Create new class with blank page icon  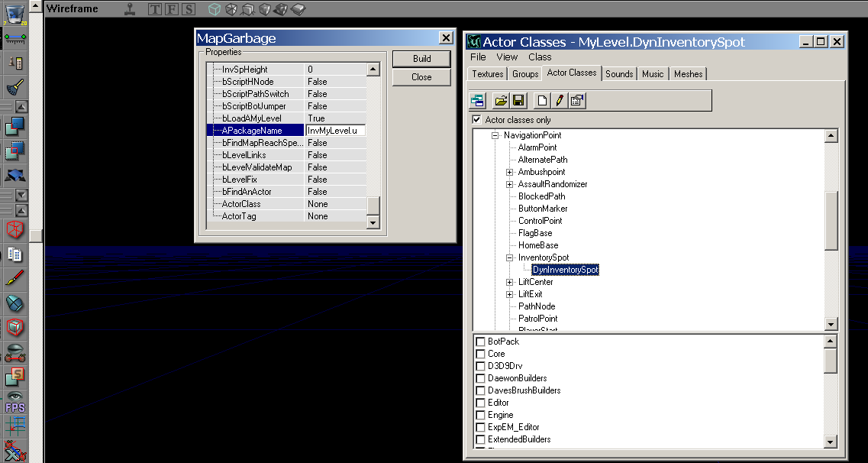[541, 100]
